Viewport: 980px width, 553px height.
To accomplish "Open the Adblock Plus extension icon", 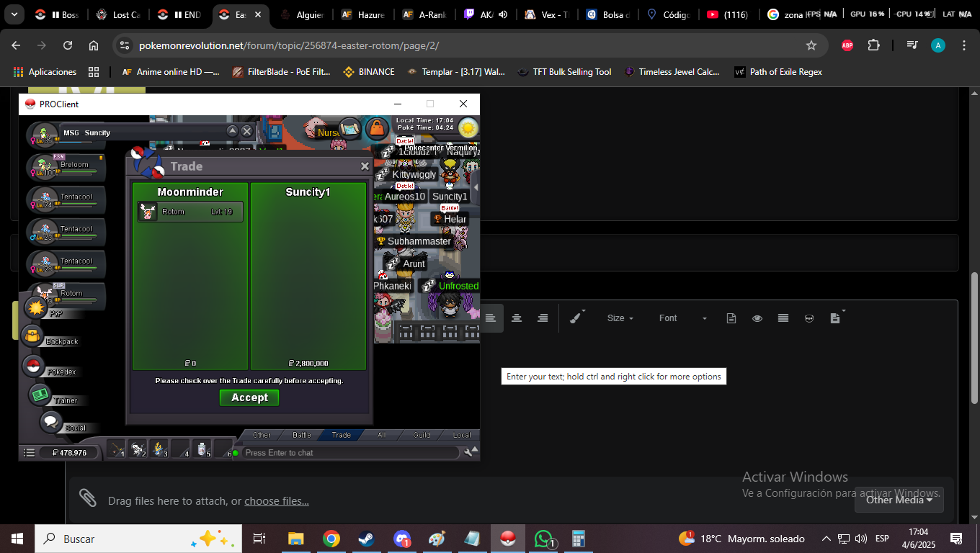I will tap(847, 45).
